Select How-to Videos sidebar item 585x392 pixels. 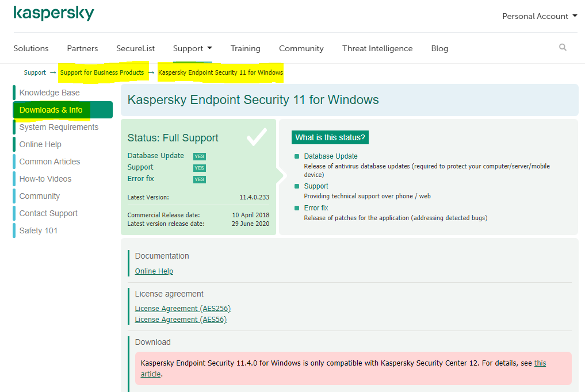[45, 179]
